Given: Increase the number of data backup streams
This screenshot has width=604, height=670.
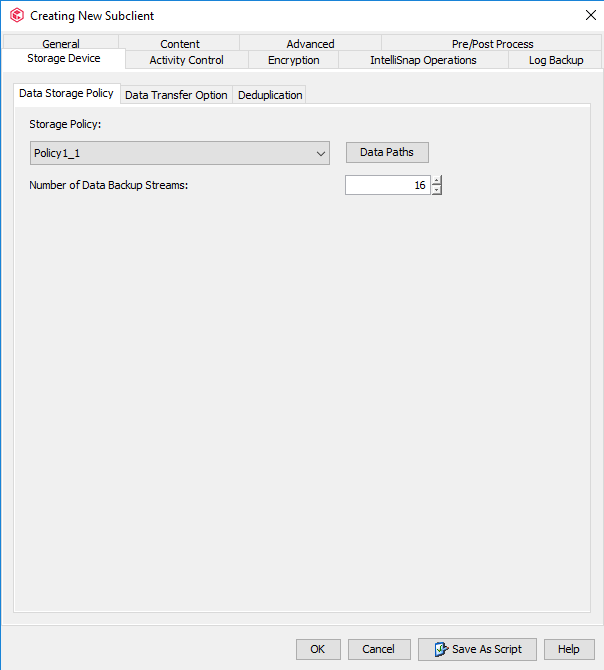Looking at the screenshot, I should click(437, 180).
